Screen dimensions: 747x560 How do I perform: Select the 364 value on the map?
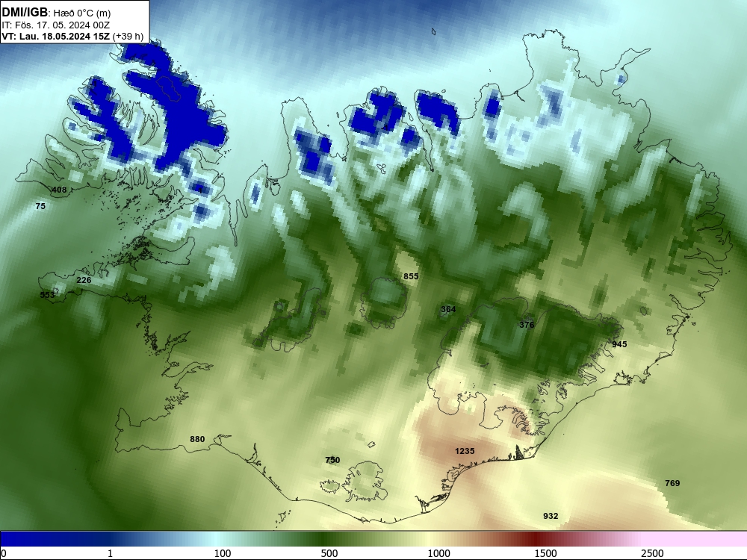point(448,309)
